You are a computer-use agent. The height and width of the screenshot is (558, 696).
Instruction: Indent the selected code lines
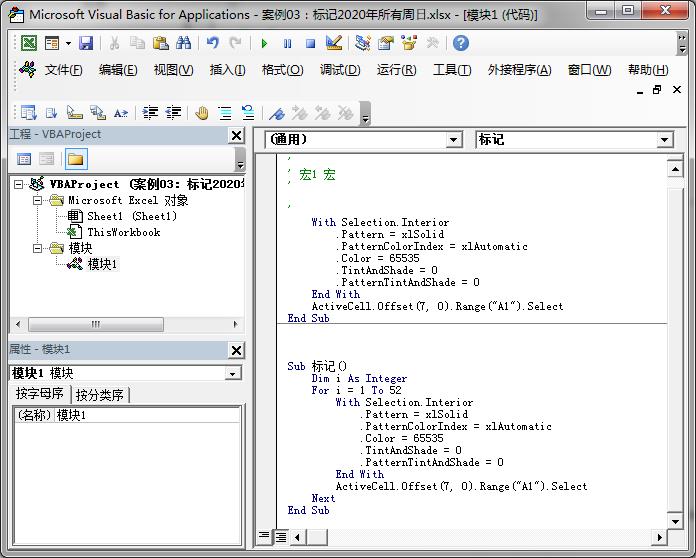pyautogui.click(x=150, y=113)
